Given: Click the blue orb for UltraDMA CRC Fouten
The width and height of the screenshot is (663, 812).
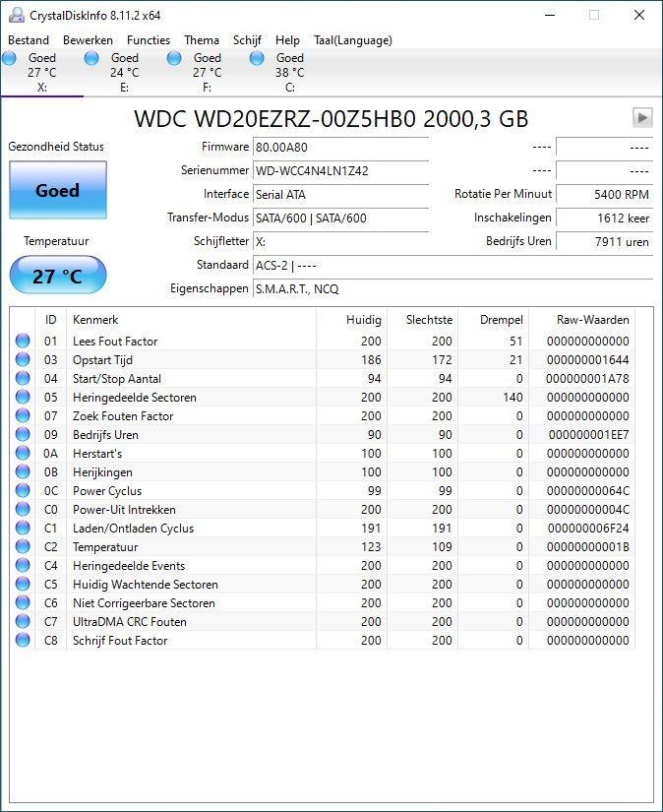Looking at the screenshot, I should [x=23, y=621].
